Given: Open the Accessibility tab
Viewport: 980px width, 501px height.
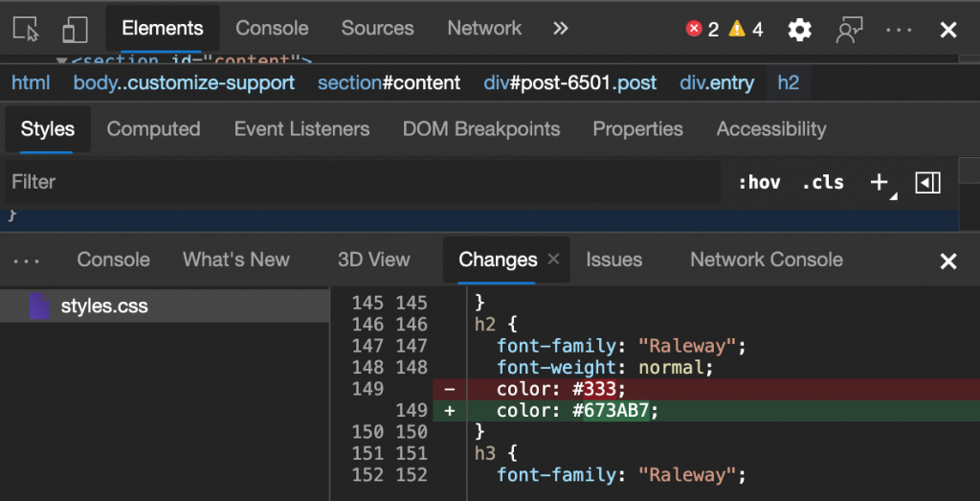Looking at the screenshot, I should click(x=771, y=129).
